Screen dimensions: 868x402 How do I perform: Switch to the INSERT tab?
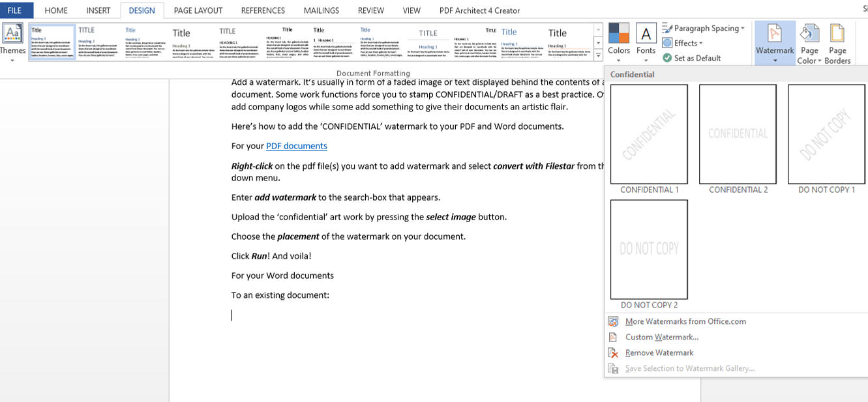[98, 10]
